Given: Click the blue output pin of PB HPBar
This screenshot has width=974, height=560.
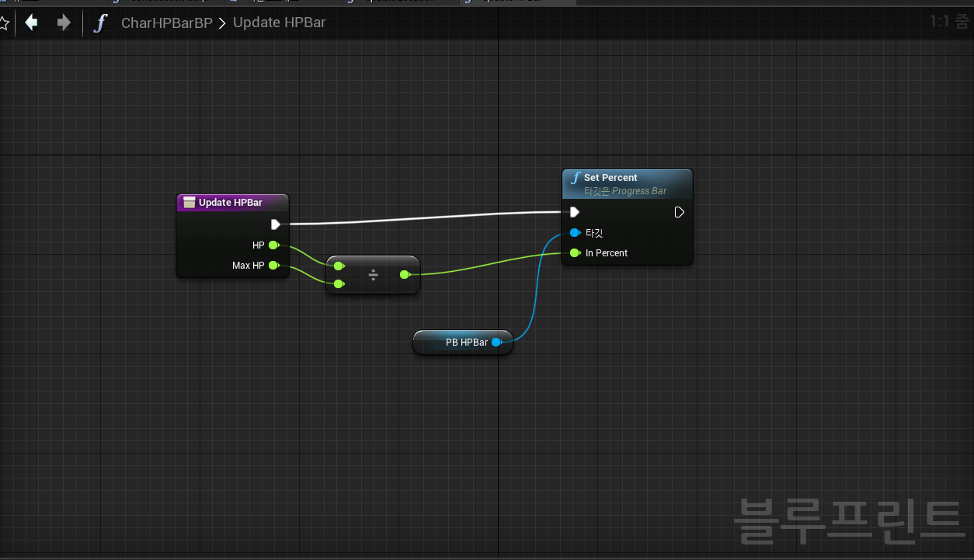Looking at the screenshot, I should (x=497, y=343).
